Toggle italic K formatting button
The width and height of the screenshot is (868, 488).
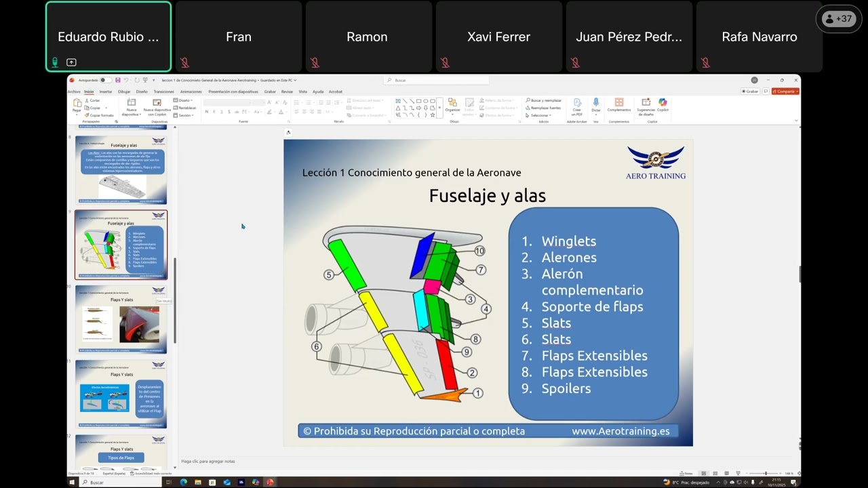coord(214,112)
